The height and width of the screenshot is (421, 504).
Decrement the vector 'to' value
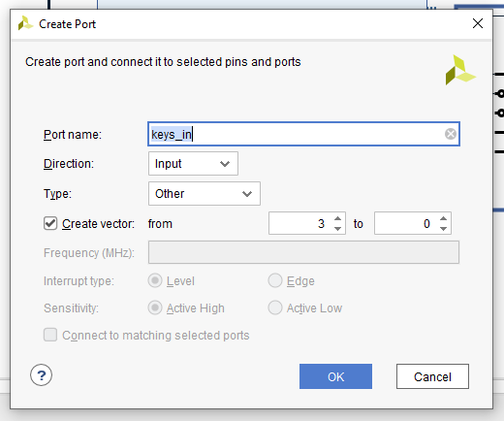coord(443,229)
